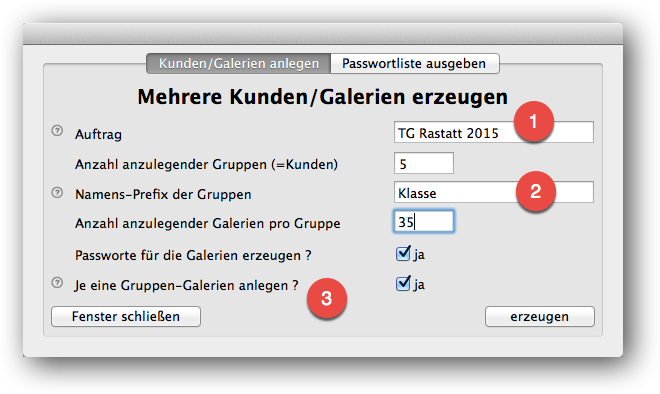Screen dimensions: 660x394
Task: Click label Anzahl anzulegender Gruppen (=Kunden)
Action: coord(206,164)
